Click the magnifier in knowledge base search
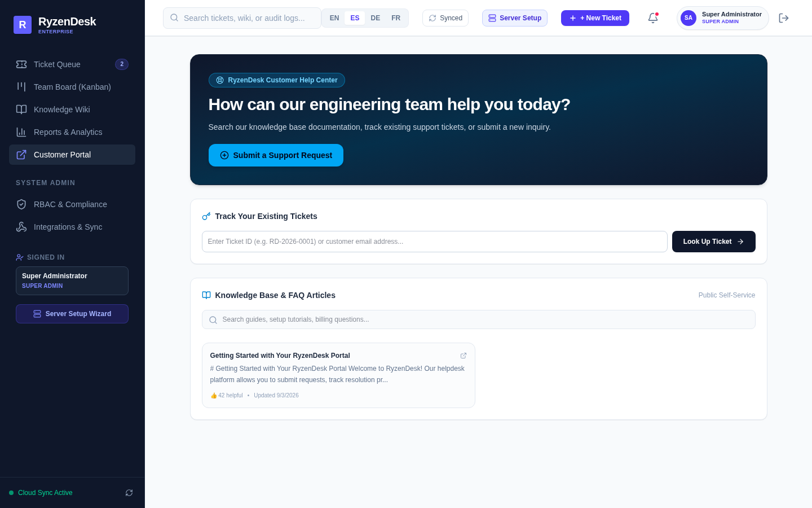The width and height of the screenshot is (812, 508). 213,320
